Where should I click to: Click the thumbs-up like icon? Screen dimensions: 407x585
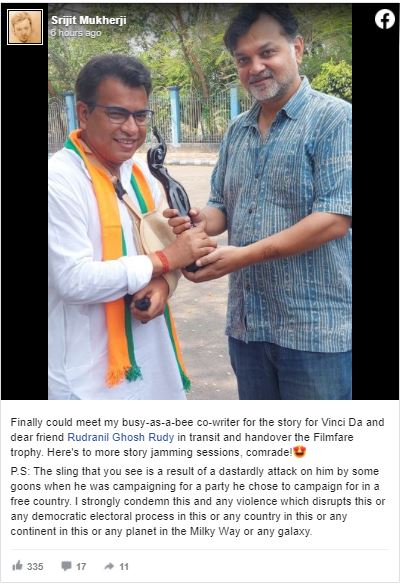[17, 566]
